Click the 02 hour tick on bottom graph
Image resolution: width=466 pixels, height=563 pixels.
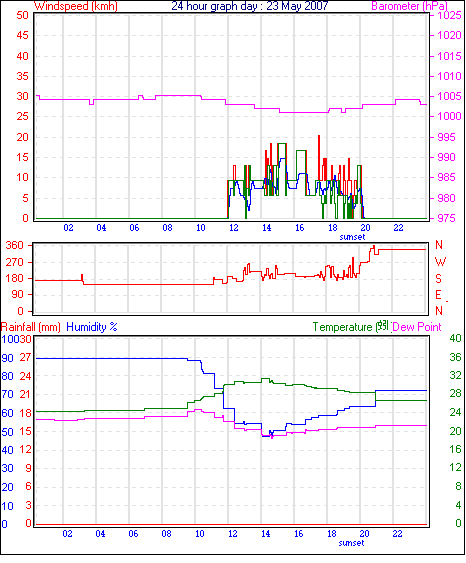(x=67, y=534)
